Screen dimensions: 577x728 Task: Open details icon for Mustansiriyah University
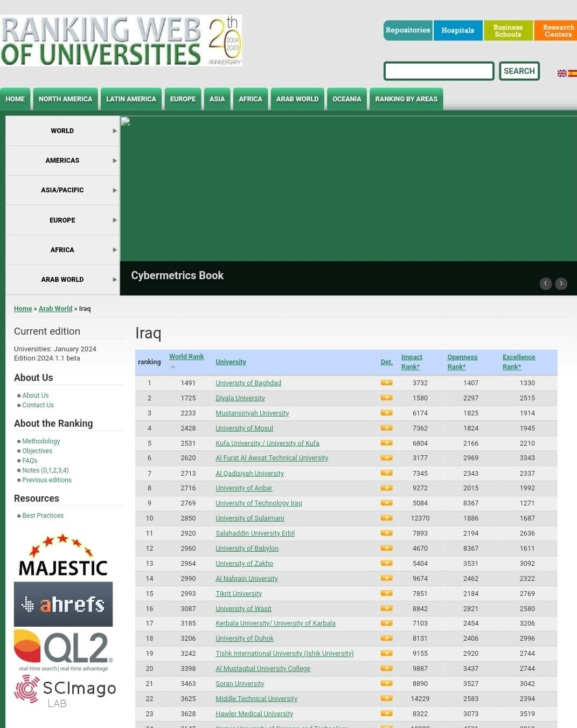tap(386, 413)
